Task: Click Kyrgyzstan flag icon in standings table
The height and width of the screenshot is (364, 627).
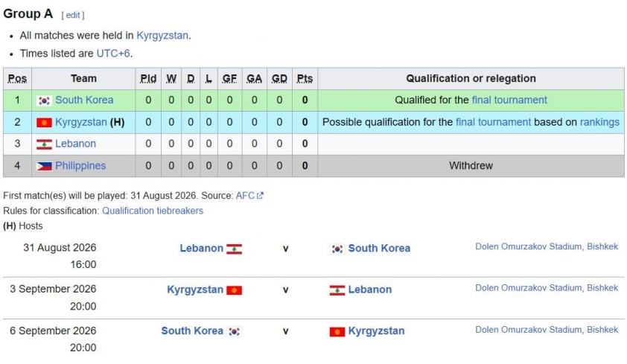Action: coord(44,122)
